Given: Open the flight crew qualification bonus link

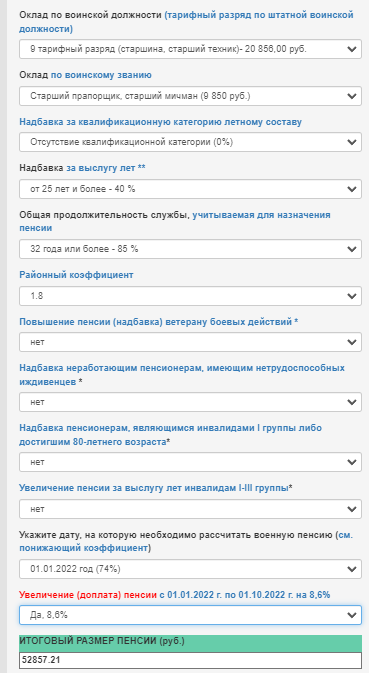Looking at the screenshot, I should [160, 121].
